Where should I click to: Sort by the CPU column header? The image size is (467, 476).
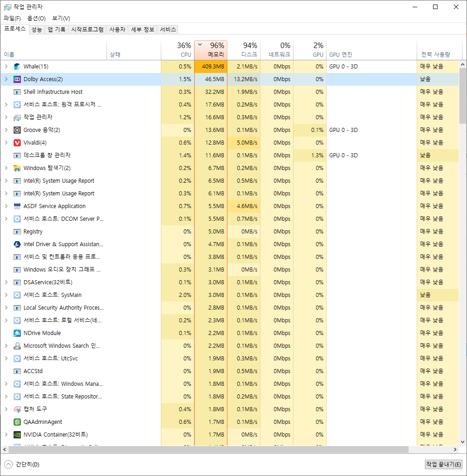point(178,50)
